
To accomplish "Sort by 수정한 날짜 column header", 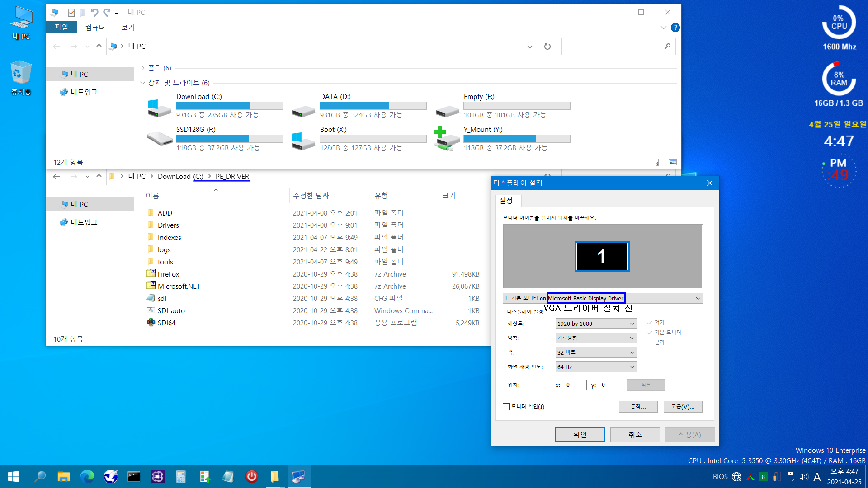I will [330, 196].
